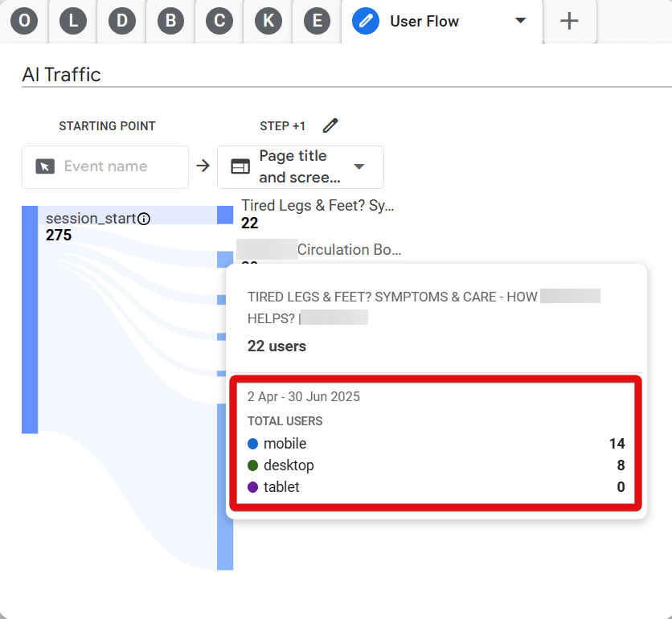Edit Step +1 with pencil icon

tap(330, 125)
